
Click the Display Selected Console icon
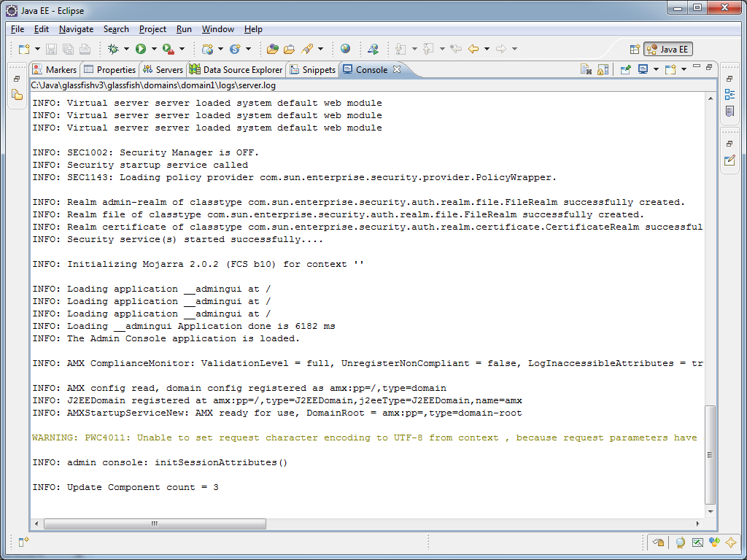[643, 69]
